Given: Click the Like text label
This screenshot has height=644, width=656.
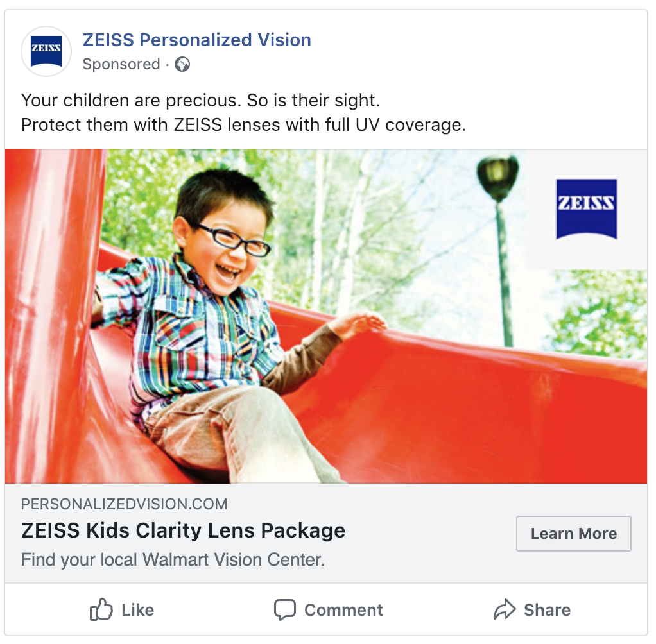Looking at the screenshot, I should (x=137, y=610).
